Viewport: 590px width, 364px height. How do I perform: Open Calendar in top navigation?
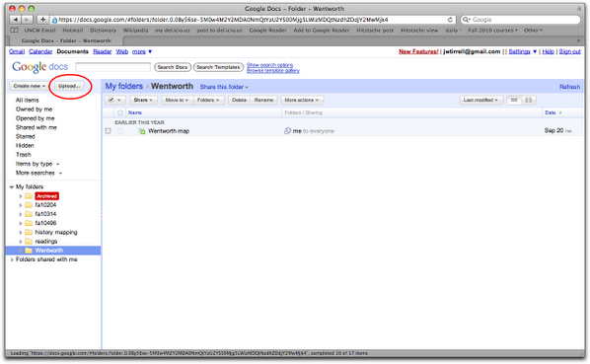tap(40, 51)
